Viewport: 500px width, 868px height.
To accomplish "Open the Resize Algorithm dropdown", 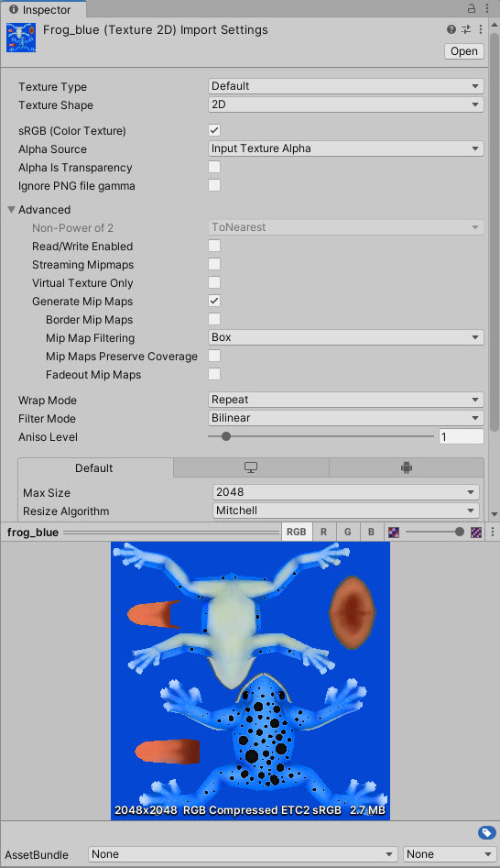I will coord(345,511).
